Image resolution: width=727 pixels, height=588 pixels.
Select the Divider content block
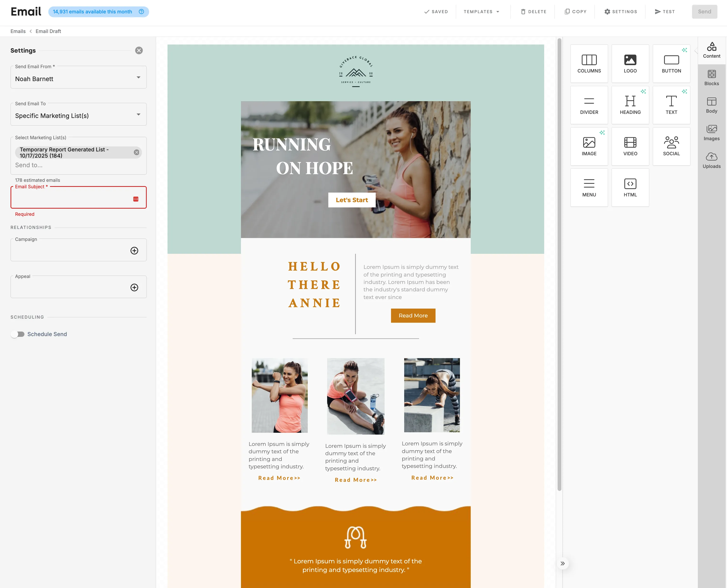pos(589,105)
